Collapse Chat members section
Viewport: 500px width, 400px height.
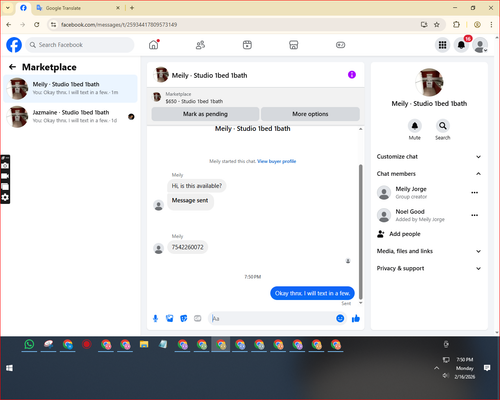click(429, 174)
